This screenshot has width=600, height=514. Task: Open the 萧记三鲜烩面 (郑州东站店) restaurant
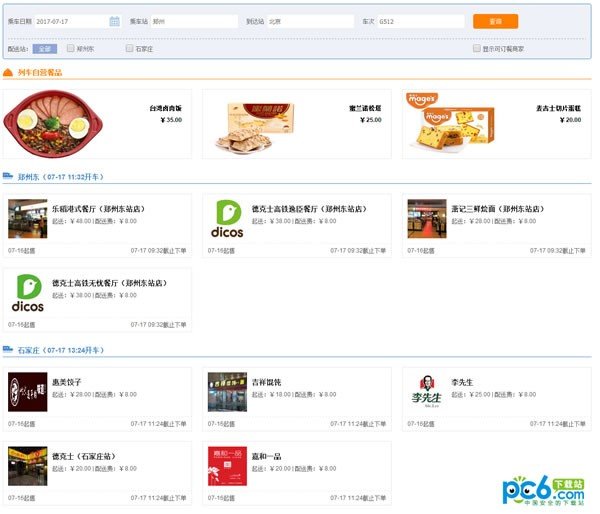click(x=493, y=211)
